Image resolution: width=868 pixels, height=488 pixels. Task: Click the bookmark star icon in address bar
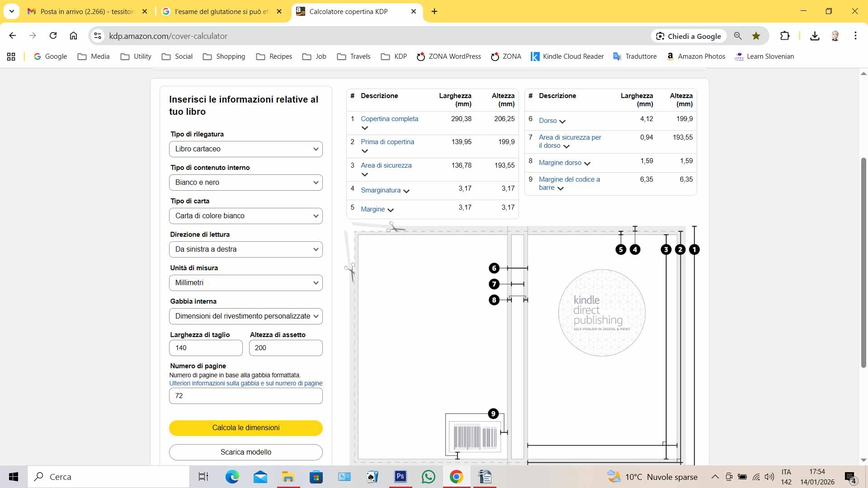pos(756,36)
